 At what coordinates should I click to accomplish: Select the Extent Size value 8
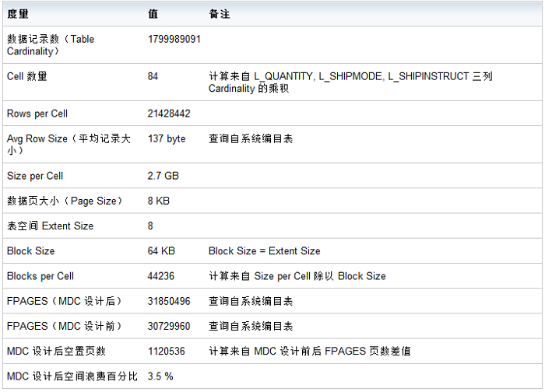pyautogui.click(x=150, y=226)
